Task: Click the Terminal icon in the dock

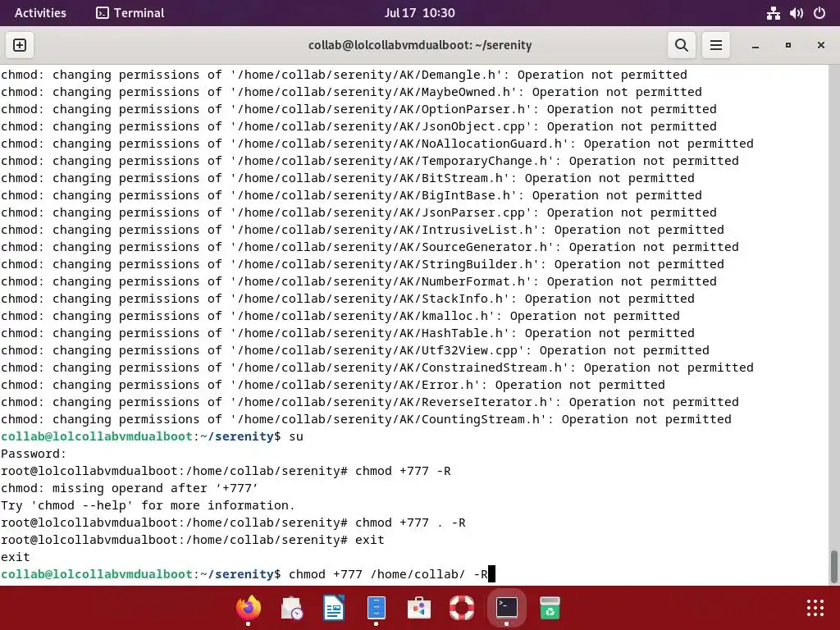Action: pyautogui.click(x=506, y=608)
